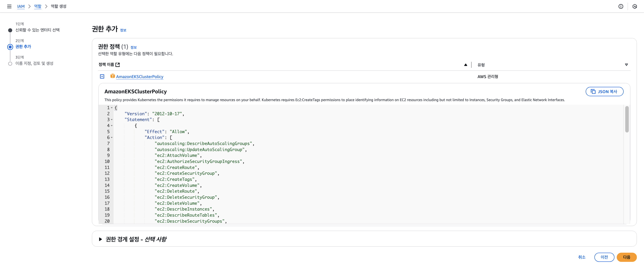Expand 권한 경계 설정 optional section
644x269 pixels.
(x=100, y=239)
